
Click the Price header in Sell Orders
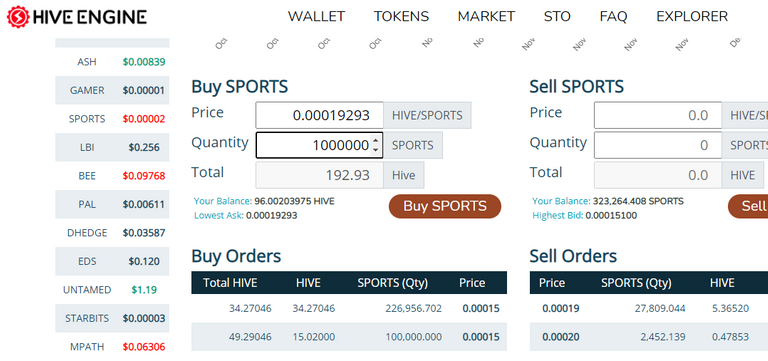552,283
